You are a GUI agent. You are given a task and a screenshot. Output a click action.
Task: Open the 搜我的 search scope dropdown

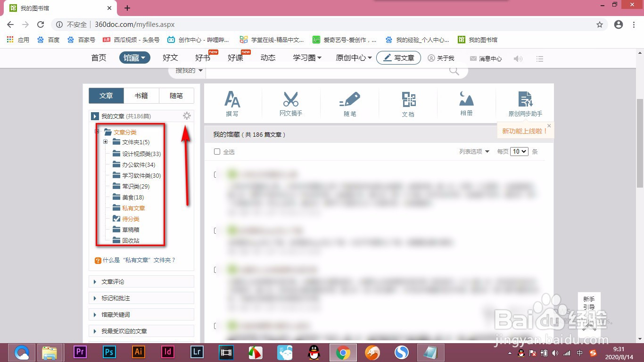[x=187, y=70]
